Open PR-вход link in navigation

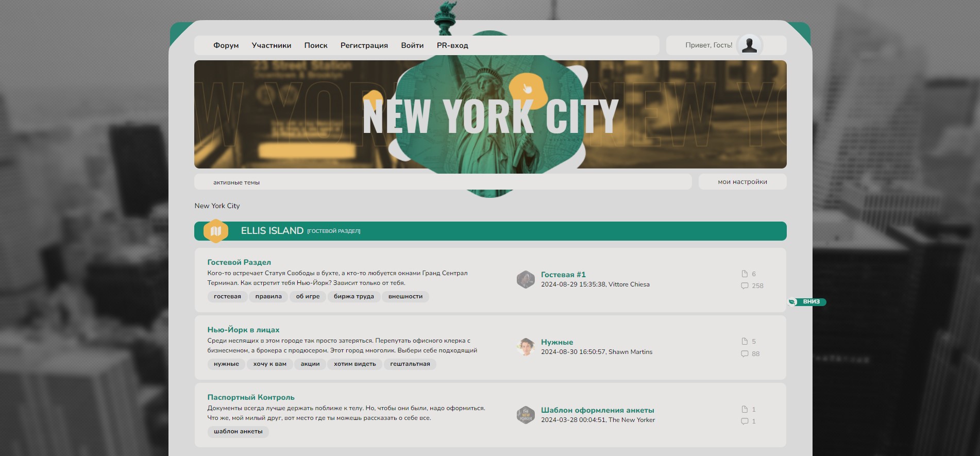pyautogui.click(x=452, y=45)
